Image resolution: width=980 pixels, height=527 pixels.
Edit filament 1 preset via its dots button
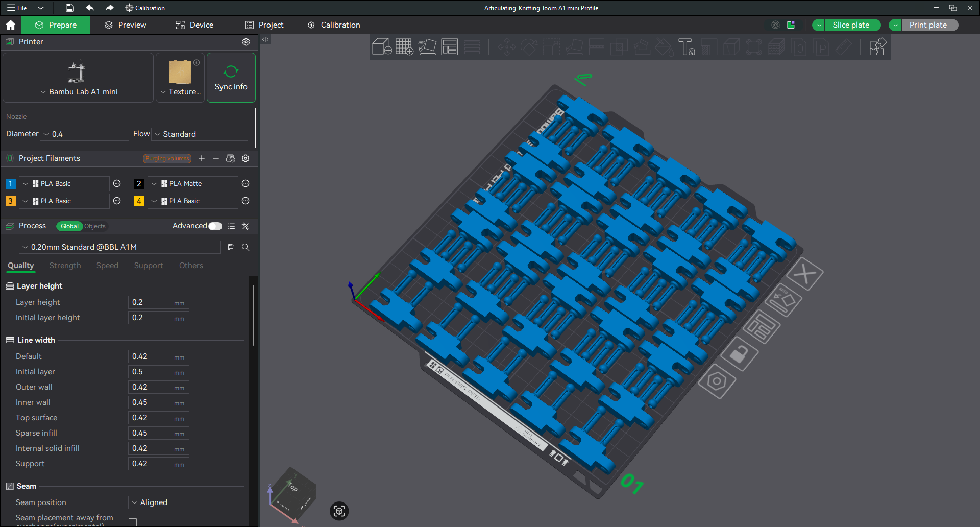pyautogui.click(x=117, y=183)
